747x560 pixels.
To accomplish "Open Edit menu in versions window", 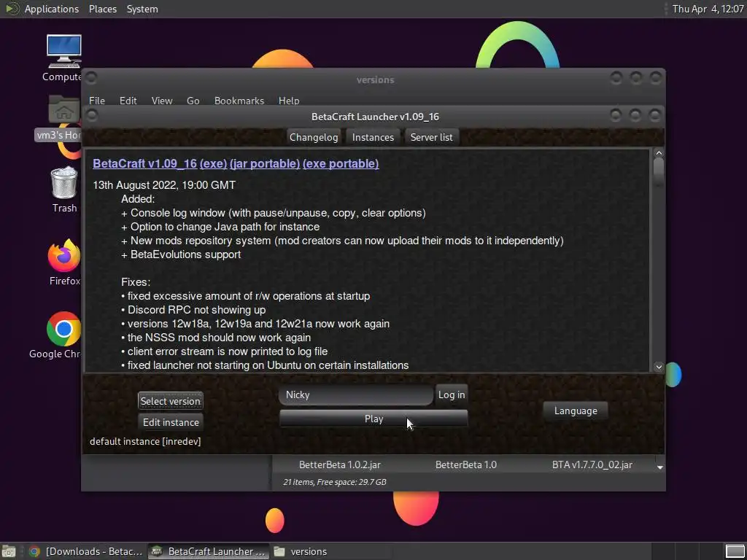I will click(128, 101).
